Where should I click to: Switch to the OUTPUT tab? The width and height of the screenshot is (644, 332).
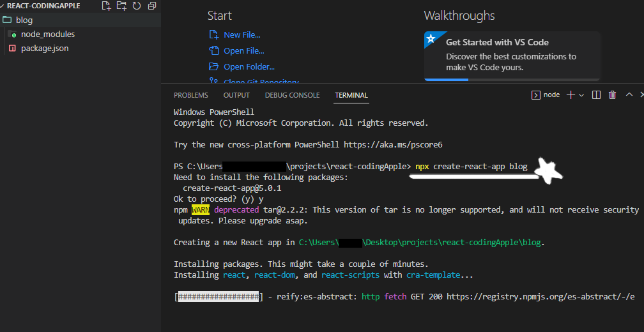coord(236,95)
